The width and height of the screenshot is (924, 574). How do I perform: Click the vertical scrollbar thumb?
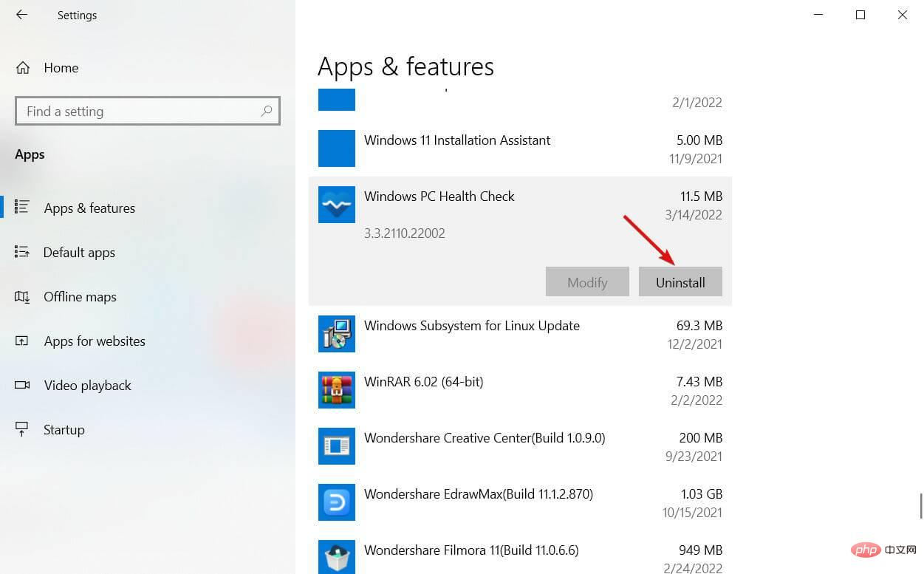tap(920, 507)
